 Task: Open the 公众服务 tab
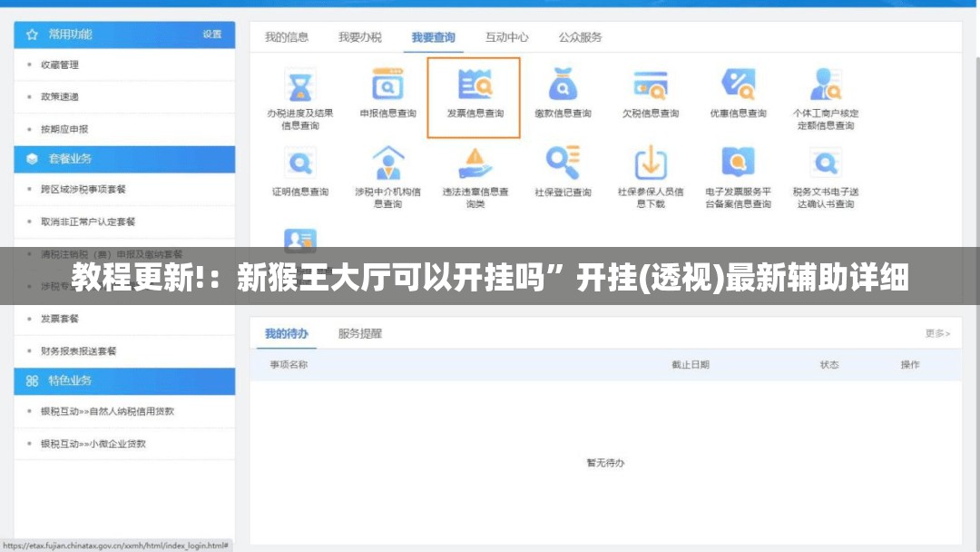coord(580,37)
